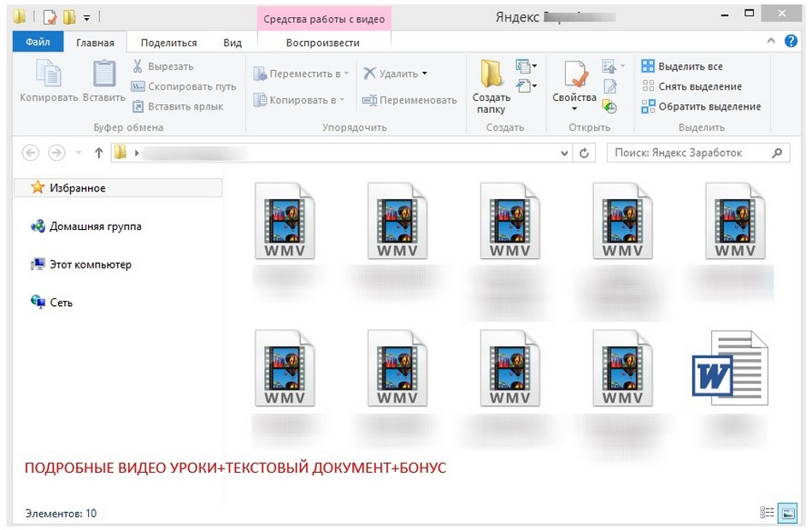Refresh the folder view
Screen dimensions: 812x530
[584, 153]
